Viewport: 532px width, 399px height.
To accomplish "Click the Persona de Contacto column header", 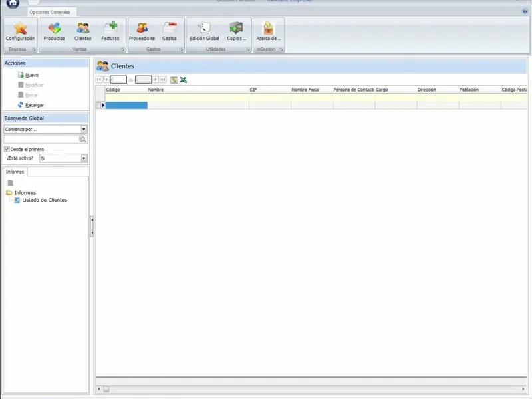I will [x=354, y=90].
